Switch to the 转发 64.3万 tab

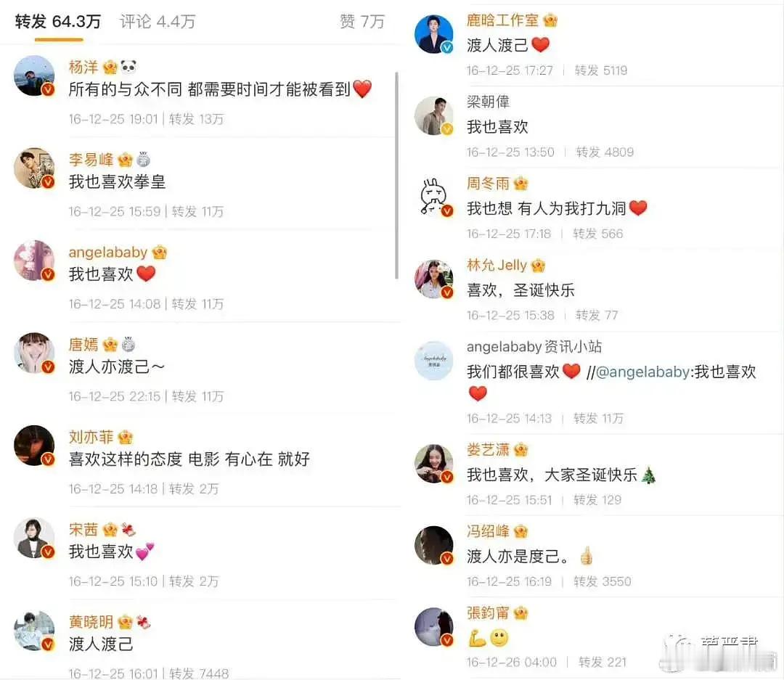[58, 22]
